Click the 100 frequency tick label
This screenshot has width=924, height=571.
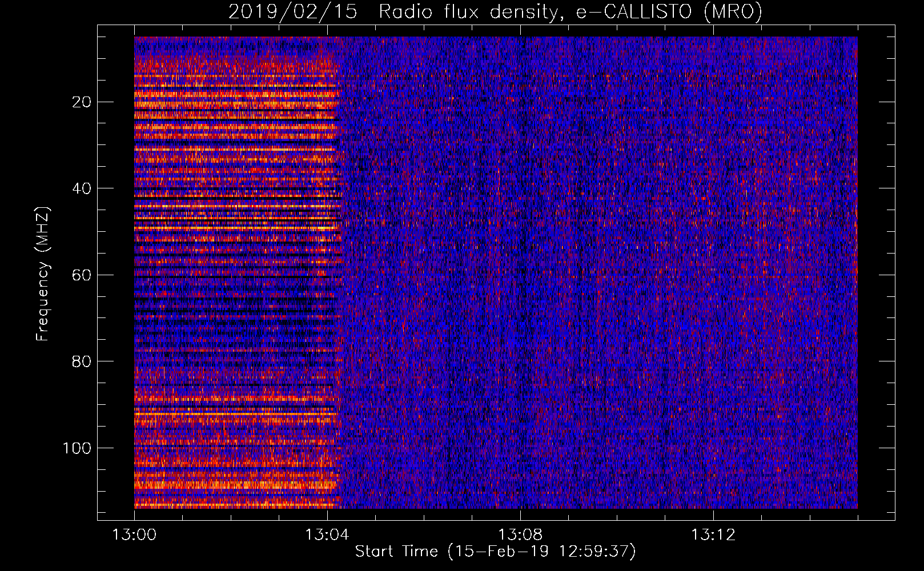77,448
